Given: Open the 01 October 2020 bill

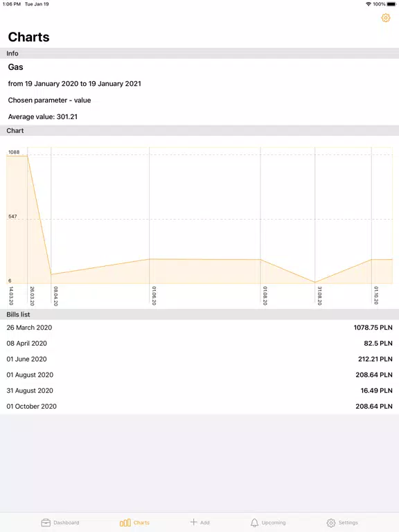Looking at the screenshot, I should point(199,406).
